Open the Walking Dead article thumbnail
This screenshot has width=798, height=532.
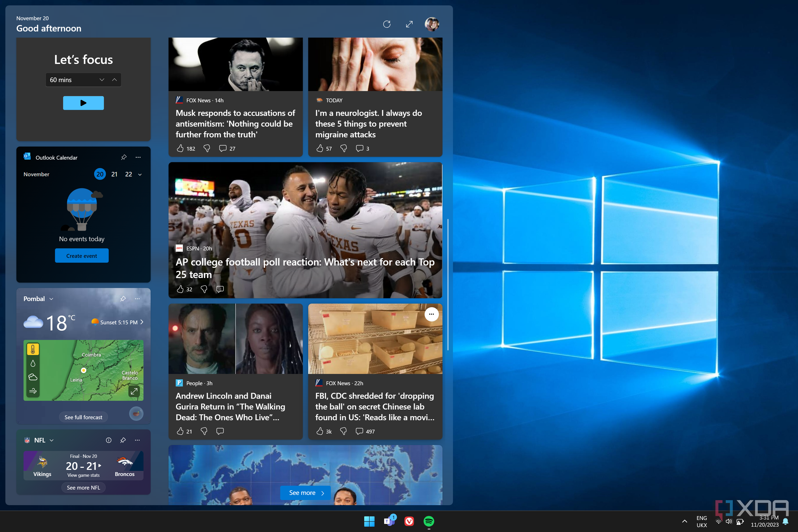pyautogui.click(x=236, y=339)
